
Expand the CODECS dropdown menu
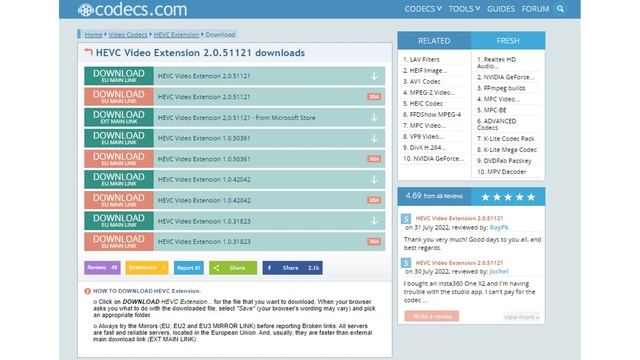pyautogui.click(x=422, y=9)
